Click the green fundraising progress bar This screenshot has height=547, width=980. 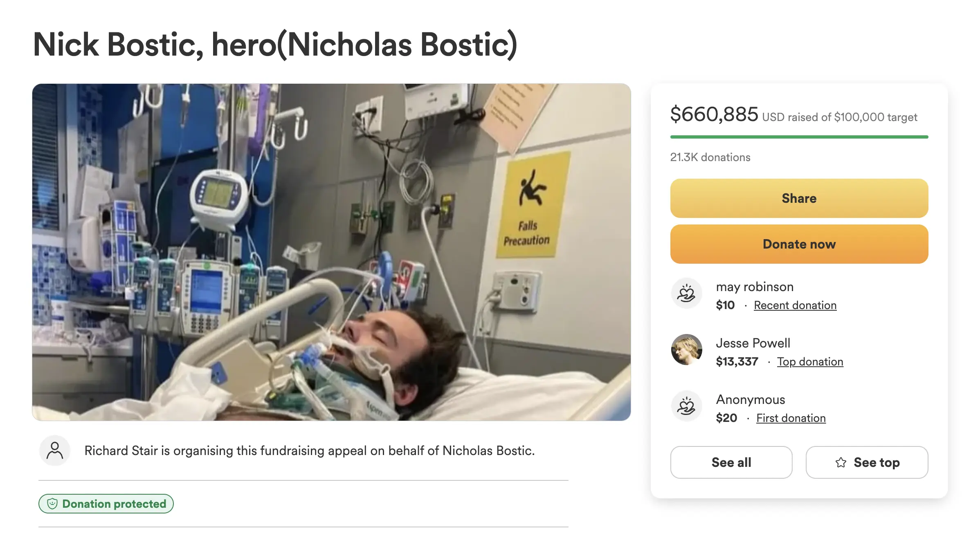pyautogui.click(x=799, y=137)
